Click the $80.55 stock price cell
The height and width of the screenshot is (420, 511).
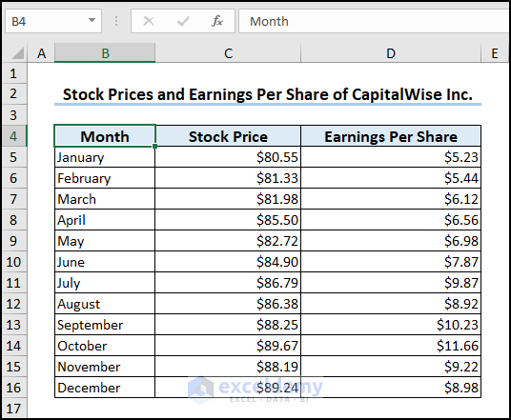[228, 157]
